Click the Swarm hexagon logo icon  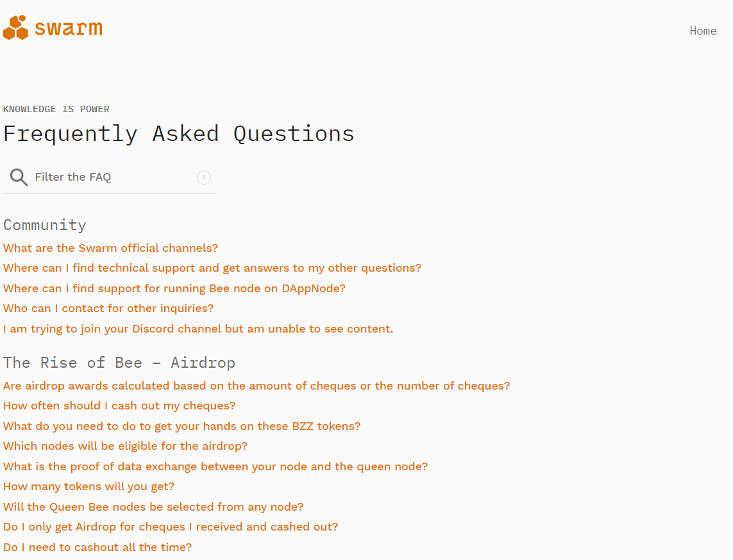(15, 28)
